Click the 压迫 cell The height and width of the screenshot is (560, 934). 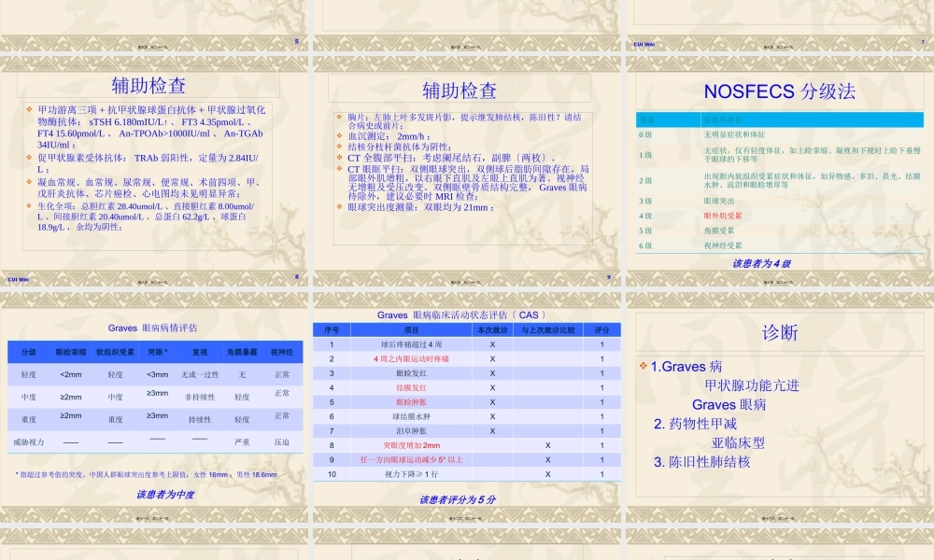pyautogui.click(x=282, y=441)
